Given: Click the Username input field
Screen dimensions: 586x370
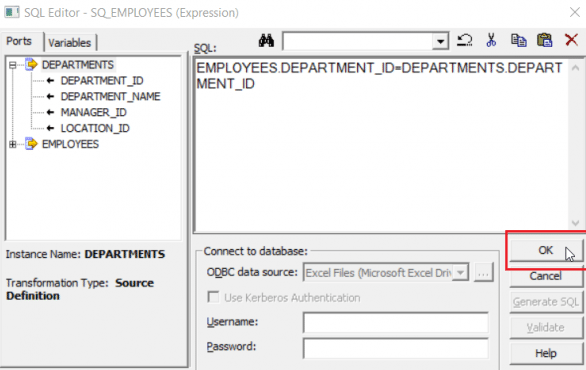Looking at the screenshot, I should click(396, 323).
